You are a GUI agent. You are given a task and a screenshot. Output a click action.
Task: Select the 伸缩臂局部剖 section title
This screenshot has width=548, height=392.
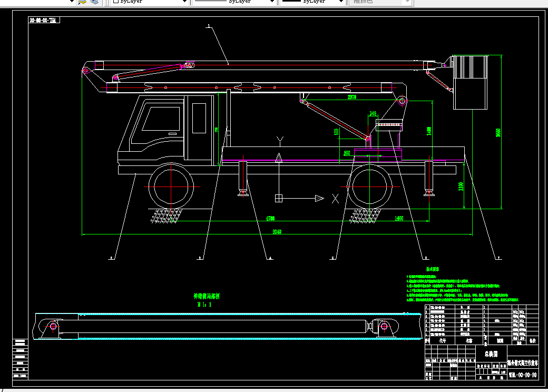pos(207,296)
